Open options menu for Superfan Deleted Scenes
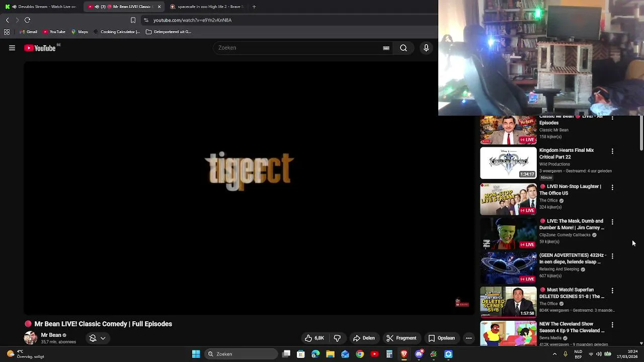Image resolution: width=644 pixels, height=362 pixels. [x=612, y=291]
